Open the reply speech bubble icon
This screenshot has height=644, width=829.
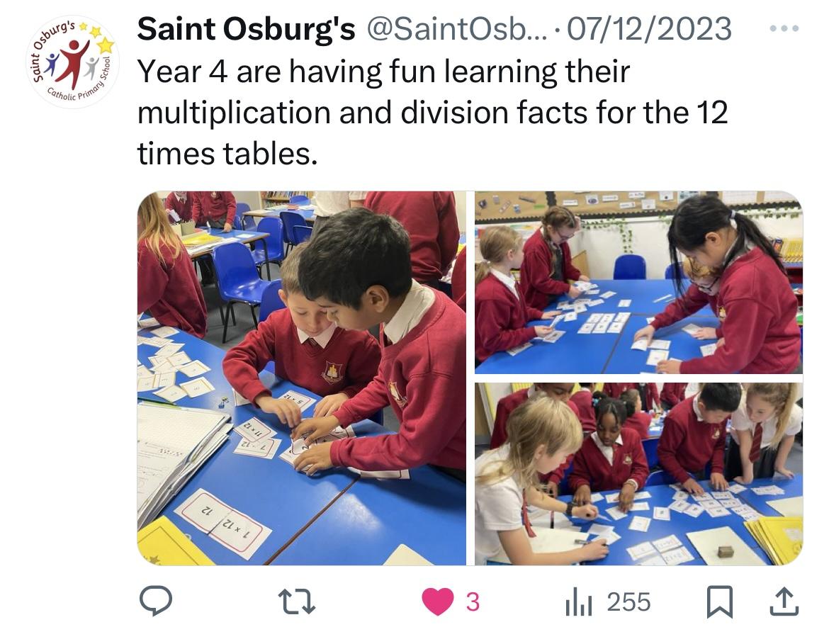coord(155,601)
